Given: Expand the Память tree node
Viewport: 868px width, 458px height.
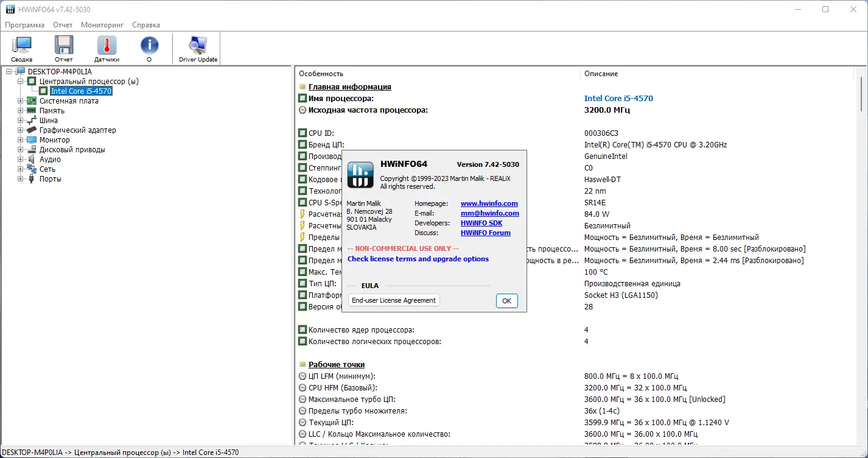Looking at the screenshot, I should pos(20,111).
